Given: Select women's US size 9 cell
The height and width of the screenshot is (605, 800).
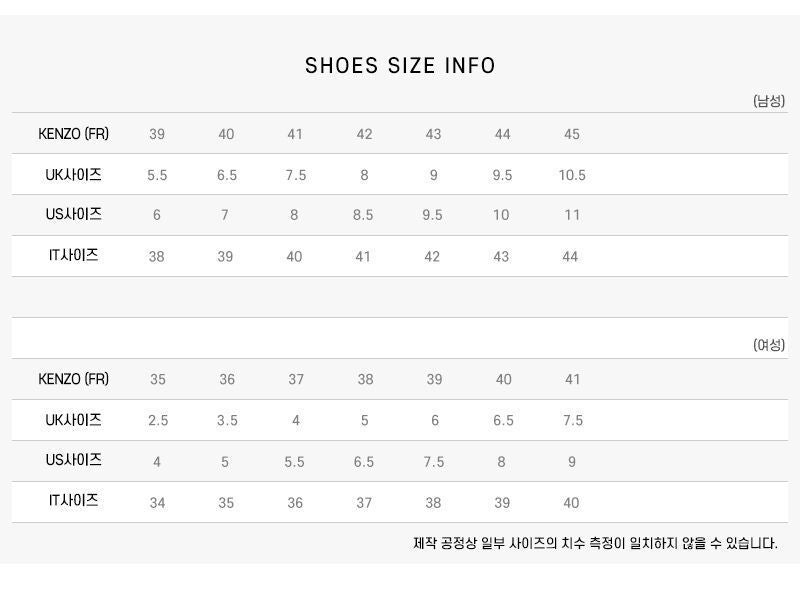Looking at the screenshot, I should 571,461.
